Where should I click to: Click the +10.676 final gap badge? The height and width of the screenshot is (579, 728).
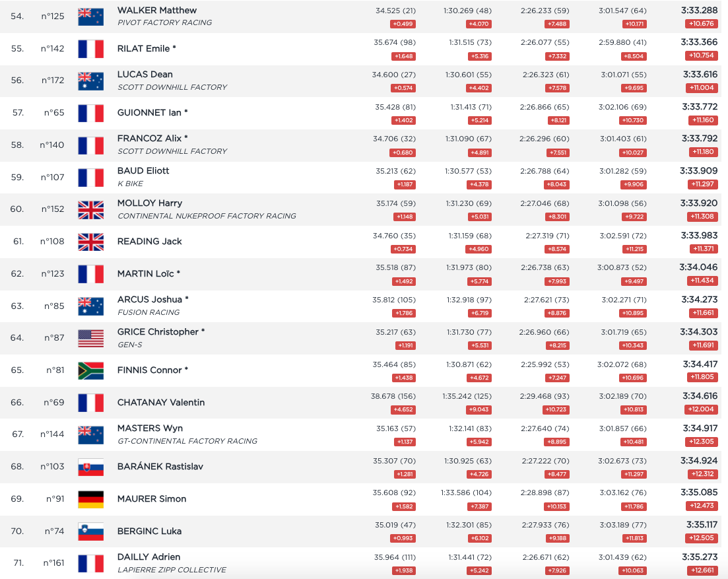[701, 24]
